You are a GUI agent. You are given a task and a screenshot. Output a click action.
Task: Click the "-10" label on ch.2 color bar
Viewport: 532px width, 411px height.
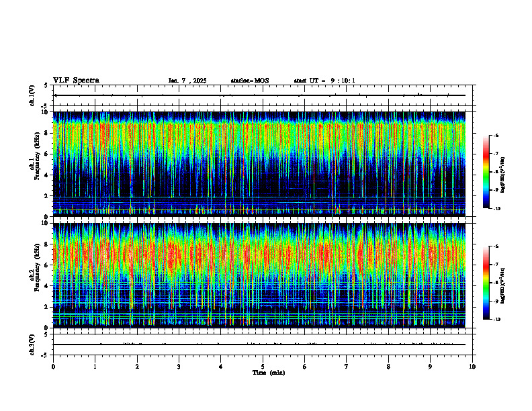pos(496,319)
